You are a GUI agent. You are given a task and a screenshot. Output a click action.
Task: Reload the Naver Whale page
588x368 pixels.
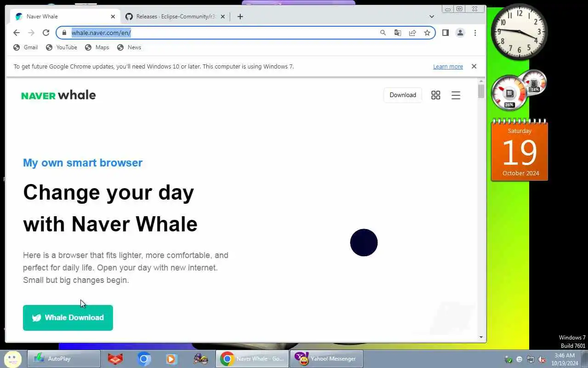point(46,33)
